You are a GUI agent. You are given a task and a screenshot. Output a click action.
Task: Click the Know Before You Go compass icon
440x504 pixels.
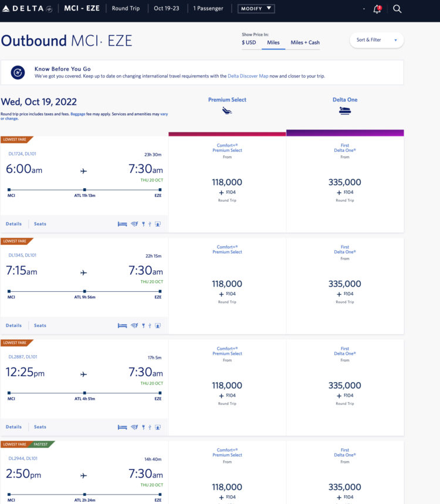[x=18, y=72]
